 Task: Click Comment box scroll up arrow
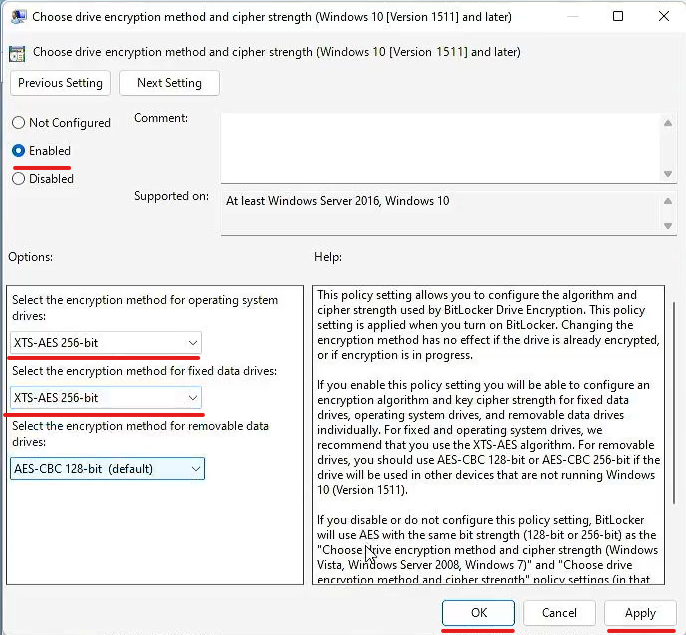point(668,123)
